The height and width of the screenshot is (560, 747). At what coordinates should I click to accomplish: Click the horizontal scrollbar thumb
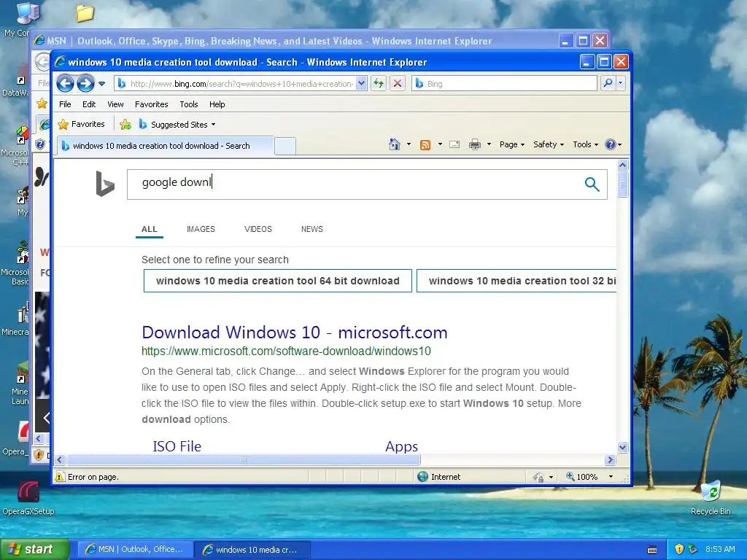(x=244, y=459)
